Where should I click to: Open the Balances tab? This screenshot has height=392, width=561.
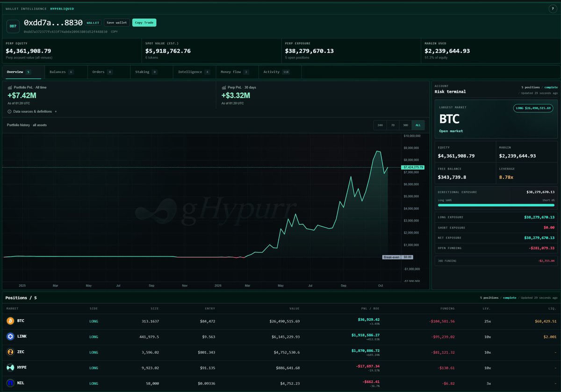pos(66,72)
